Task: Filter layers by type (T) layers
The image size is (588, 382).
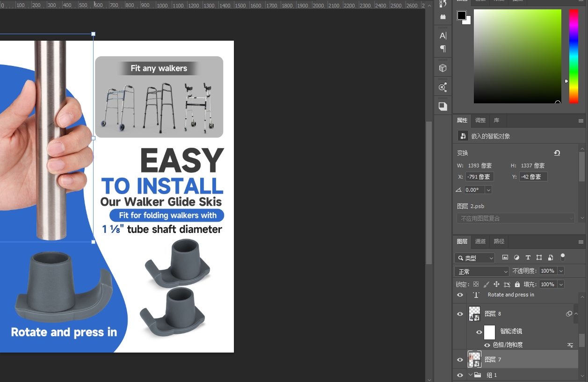Action: pos(528,258)
